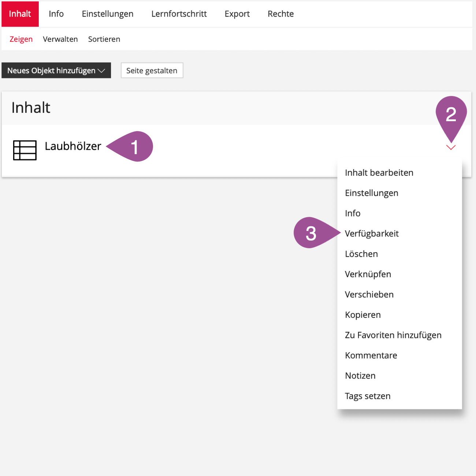Open the Laubhölzer object link
This screenshot has height=476, width=476.
(x=73, y=146)
